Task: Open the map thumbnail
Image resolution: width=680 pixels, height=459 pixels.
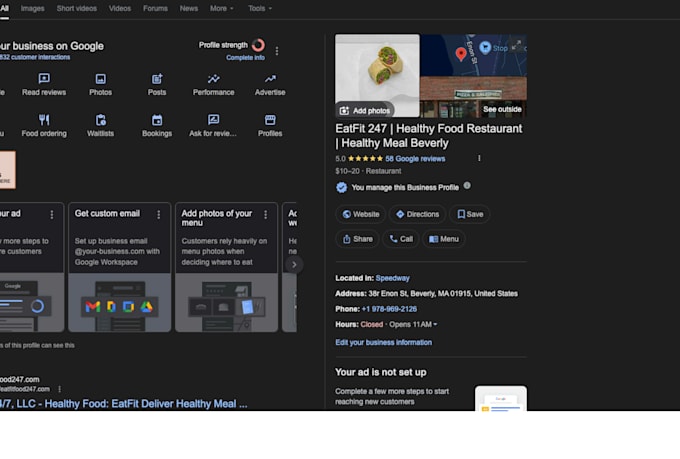Action: coord(473,56)
